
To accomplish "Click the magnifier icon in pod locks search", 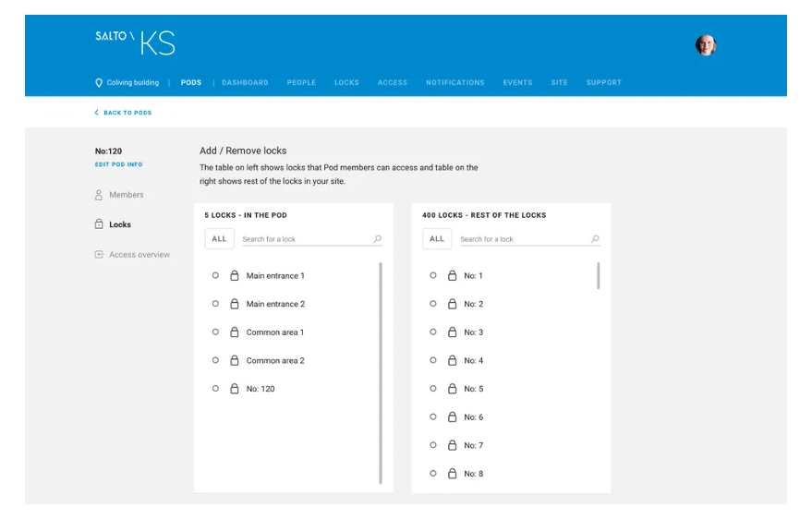I will [377, 239].
